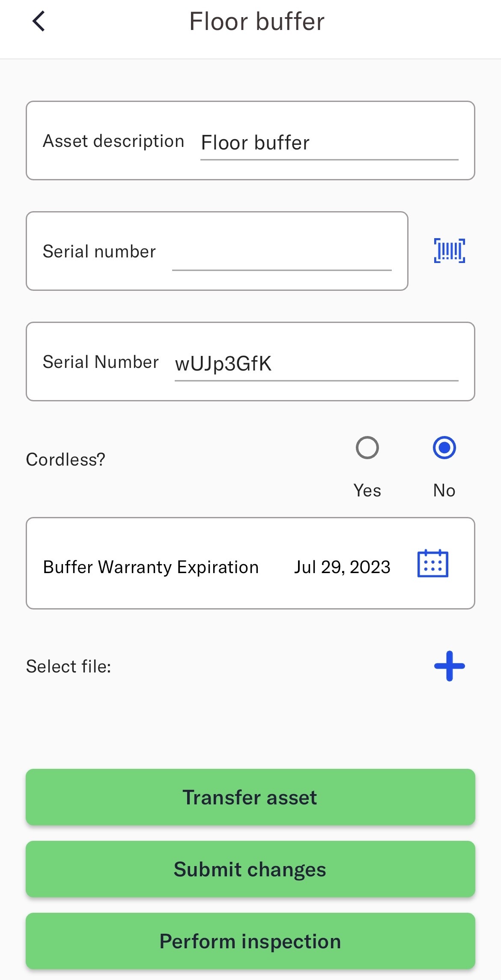Tap the Buffer Warranty Expiration label

(x=151, y=567)
